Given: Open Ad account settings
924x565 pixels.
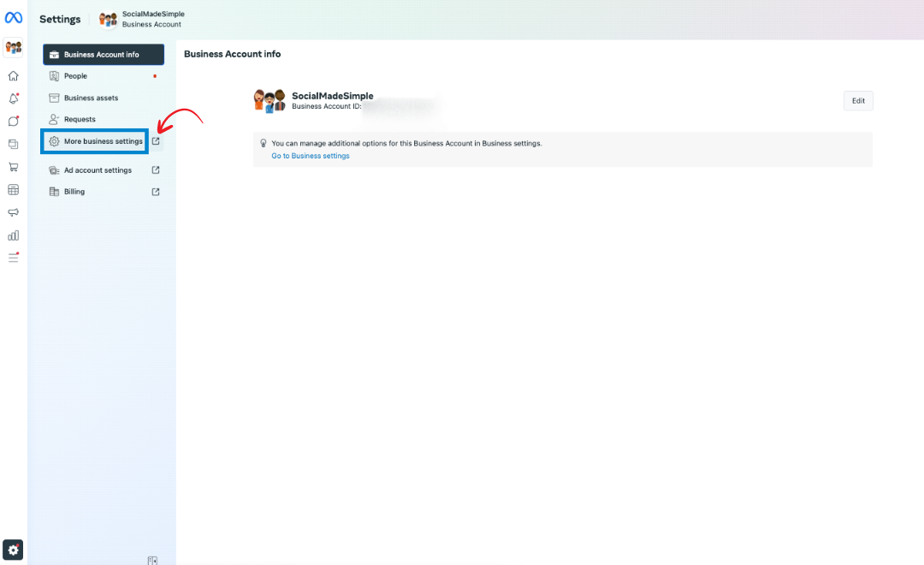Looking at the screenshot, I should [x=104, y=169].
